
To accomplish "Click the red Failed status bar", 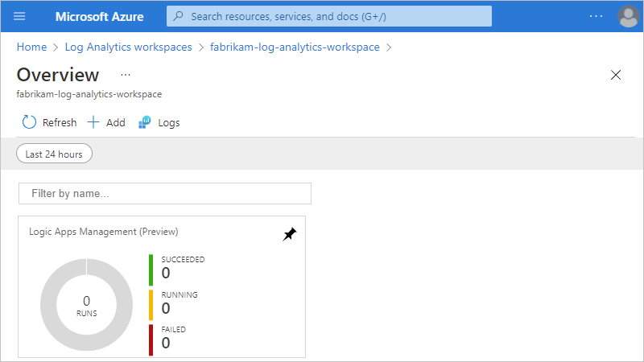I will [151, 339].
